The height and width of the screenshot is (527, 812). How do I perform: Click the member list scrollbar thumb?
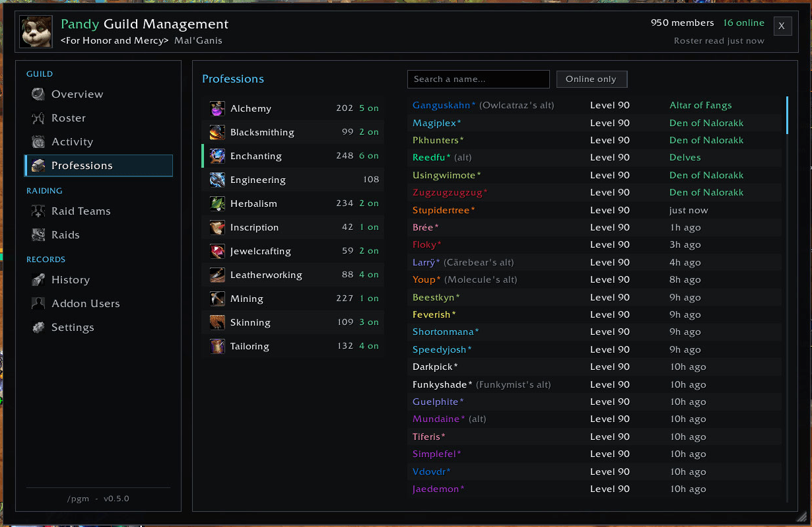coord(787,116)
